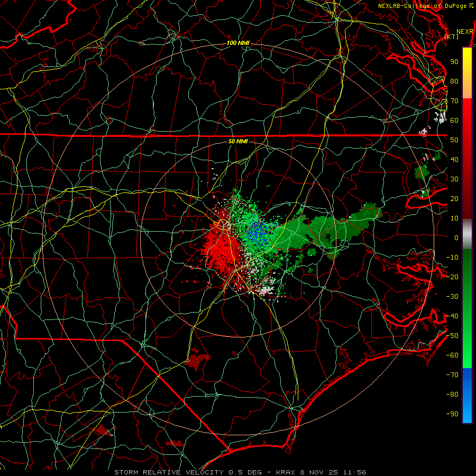Click the -60 value on velocity scale
This screenshot has height=476, width=476.
(x=452, y=355)
